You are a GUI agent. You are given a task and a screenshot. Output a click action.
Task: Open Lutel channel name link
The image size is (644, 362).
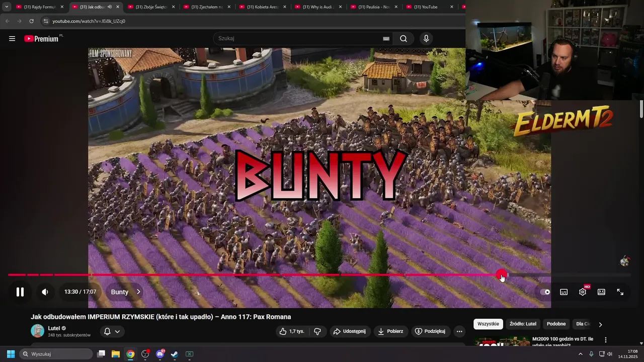pos(54,328)
